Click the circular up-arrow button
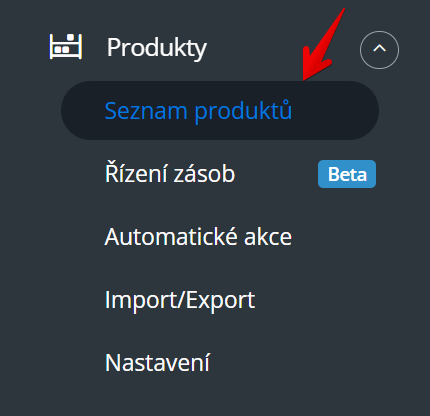The height and width of the screenshot is (416, 430). coord(379,50)
